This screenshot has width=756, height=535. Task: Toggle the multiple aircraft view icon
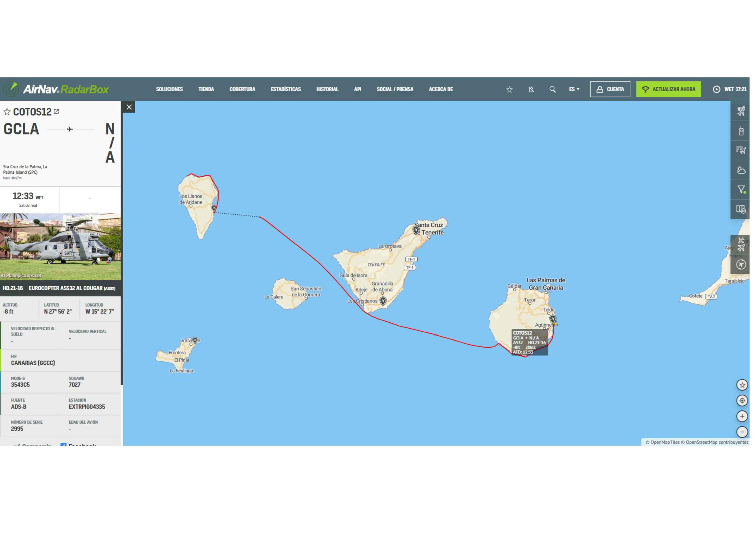741,245
